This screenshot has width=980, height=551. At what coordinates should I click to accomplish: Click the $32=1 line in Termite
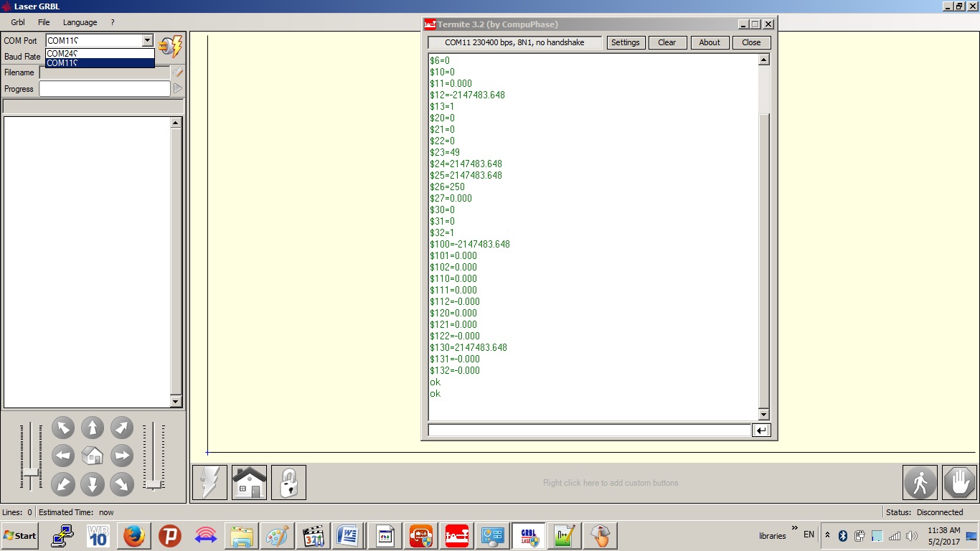point(442,232)
